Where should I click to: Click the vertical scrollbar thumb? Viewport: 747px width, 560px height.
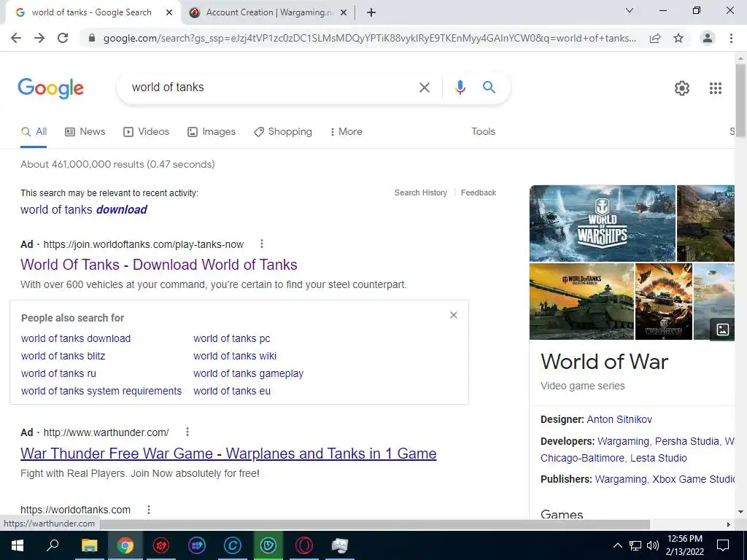tap(740, 100)
